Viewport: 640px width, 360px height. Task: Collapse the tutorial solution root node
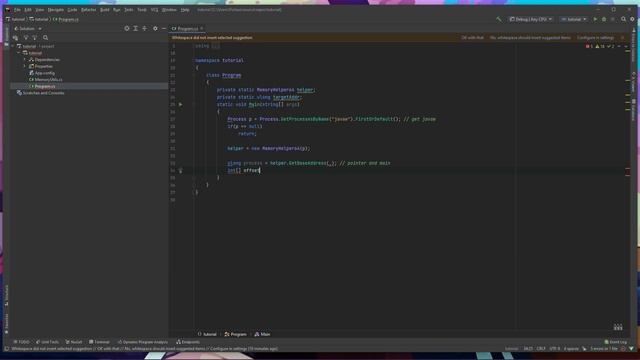pos(13,46)
